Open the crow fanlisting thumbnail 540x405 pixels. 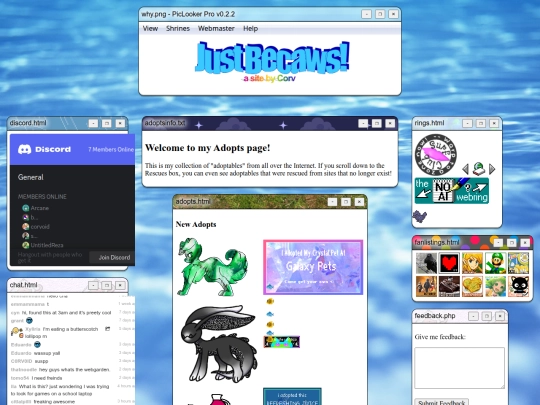(x=426, y=263)
